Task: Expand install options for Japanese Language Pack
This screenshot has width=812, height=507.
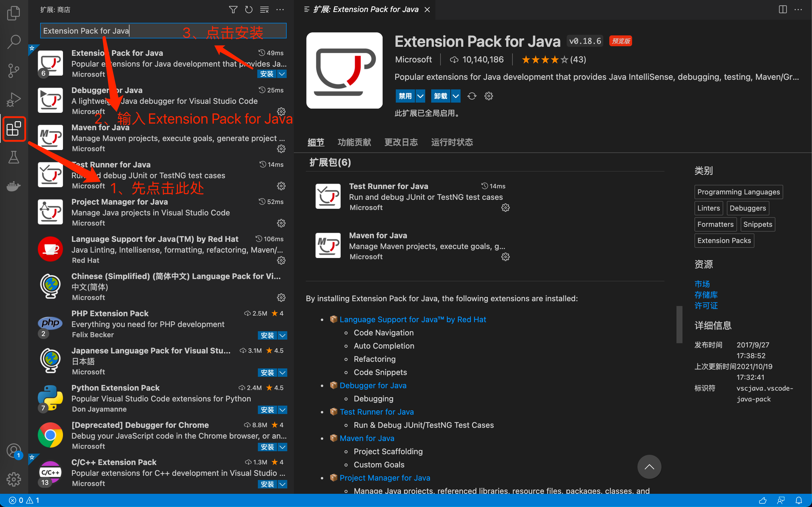Action: click(x=282, y=373)
